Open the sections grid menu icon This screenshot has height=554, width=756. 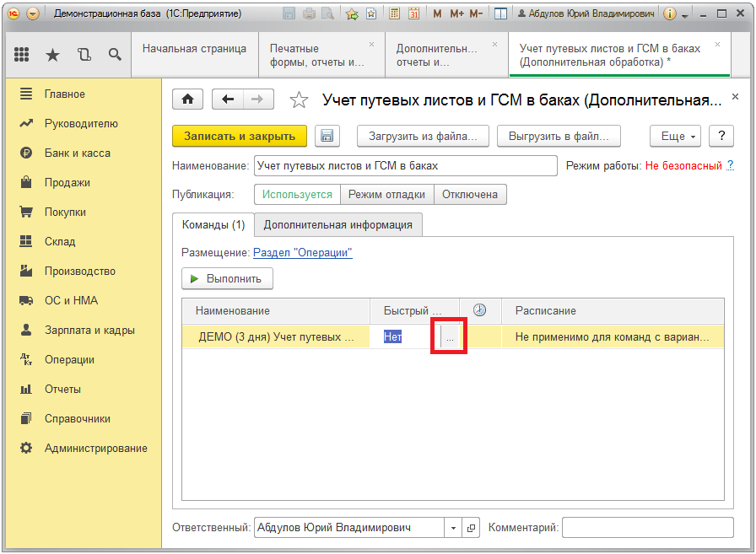point(22,55)
